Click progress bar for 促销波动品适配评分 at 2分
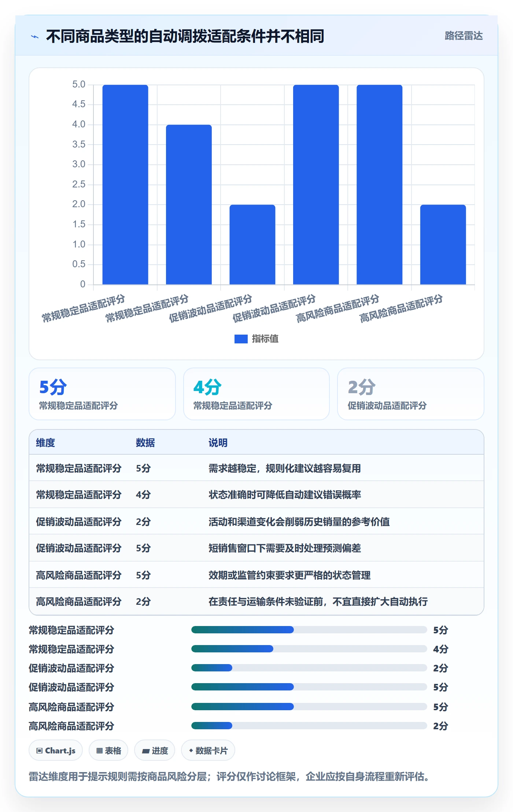 coord(309,668)
